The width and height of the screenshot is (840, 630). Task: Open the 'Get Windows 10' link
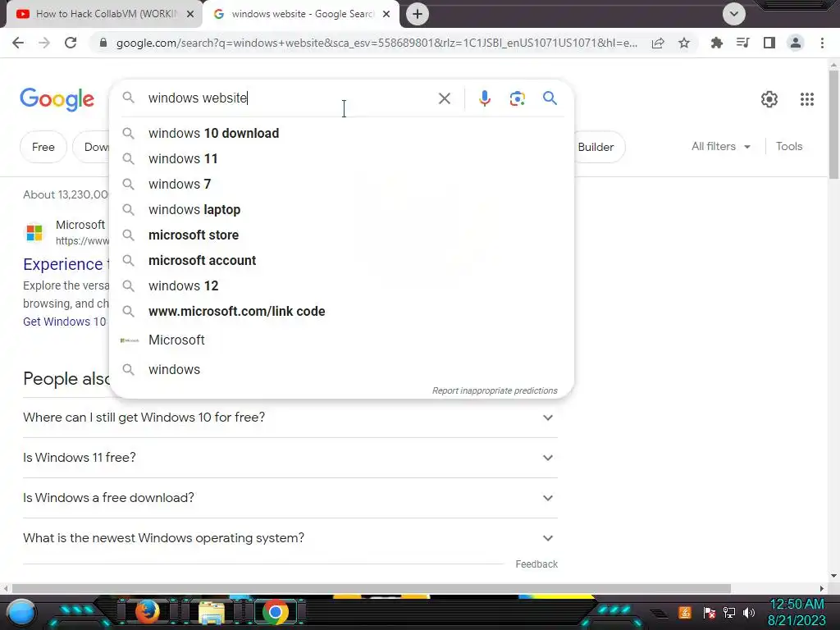[x=64, y=322]
